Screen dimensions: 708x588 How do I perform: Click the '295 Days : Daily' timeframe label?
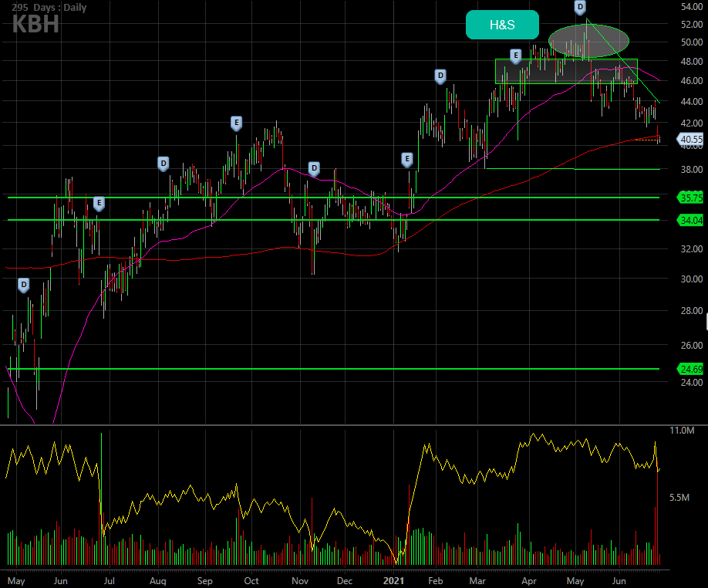point(49,7)
